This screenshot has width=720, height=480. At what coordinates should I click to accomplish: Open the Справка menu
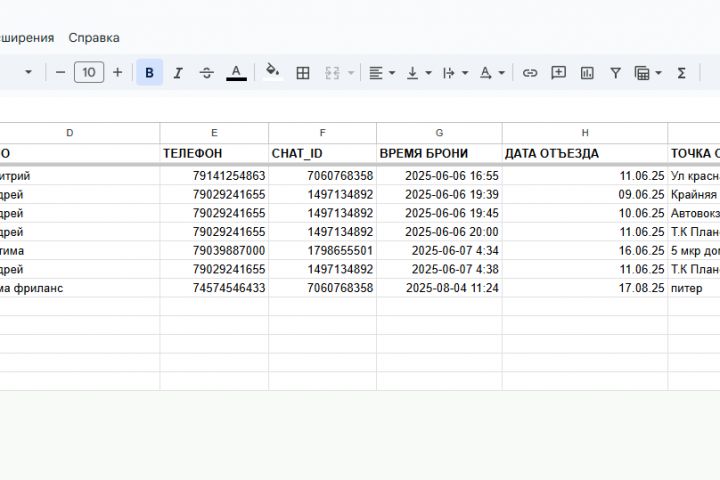pos(94,38)
